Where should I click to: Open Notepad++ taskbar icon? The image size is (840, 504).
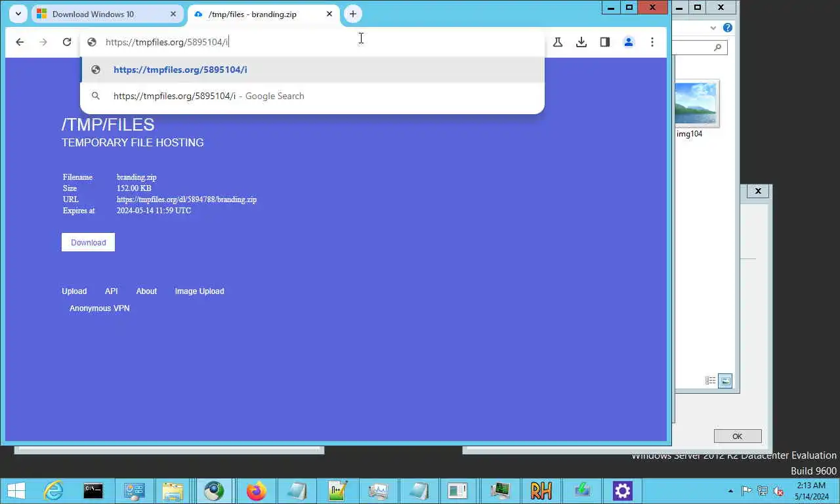click(x=337, y=491)
